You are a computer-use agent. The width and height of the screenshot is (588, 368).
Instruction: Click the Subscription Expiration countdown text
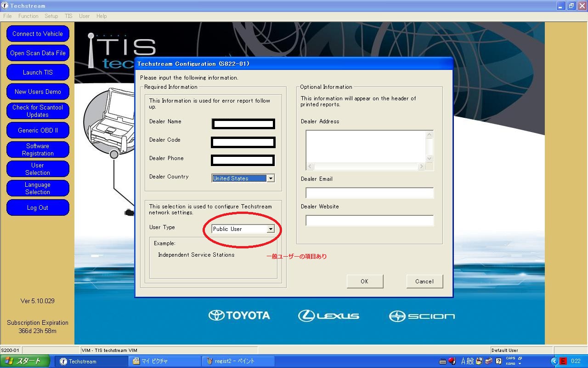coord(38,327)
